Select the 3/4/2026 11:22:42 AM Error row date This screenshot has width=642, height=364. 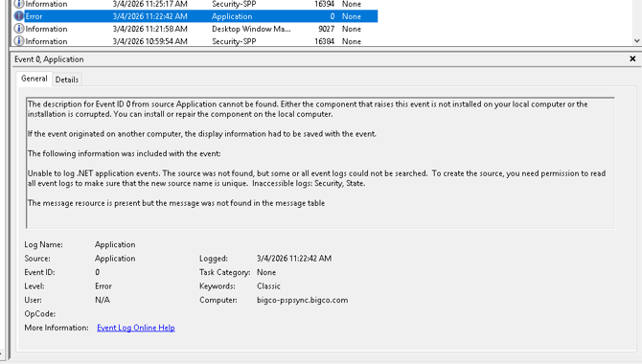[149, 16]
